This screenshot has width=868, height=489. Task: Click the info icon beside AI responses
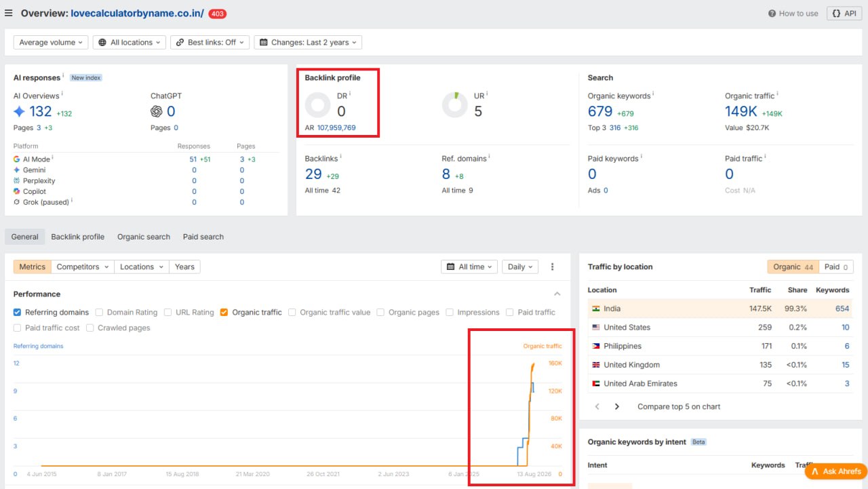tap(63, 76)
